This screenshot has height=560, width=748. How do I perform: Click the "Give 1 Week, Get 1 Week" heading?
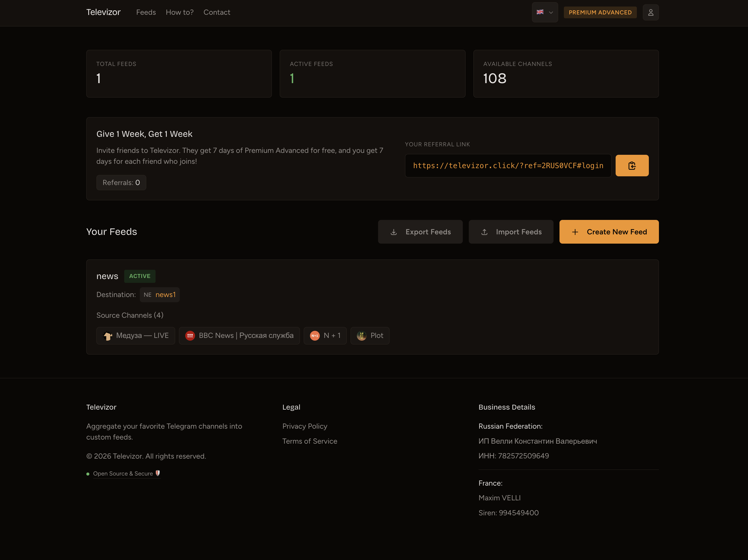pos(144,134)
